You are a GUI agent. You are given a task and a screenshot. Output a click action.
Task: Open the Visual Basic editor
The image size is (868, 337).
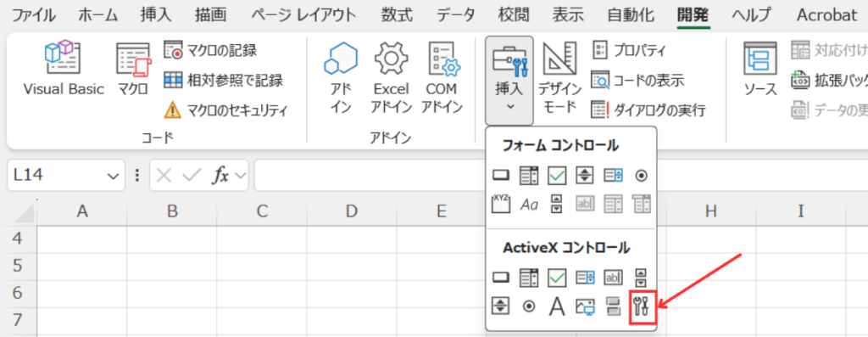[63, 68]
